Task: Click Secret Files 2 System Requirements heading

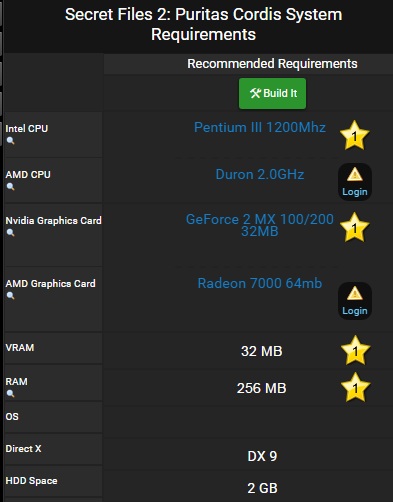Action: (203, 24)
